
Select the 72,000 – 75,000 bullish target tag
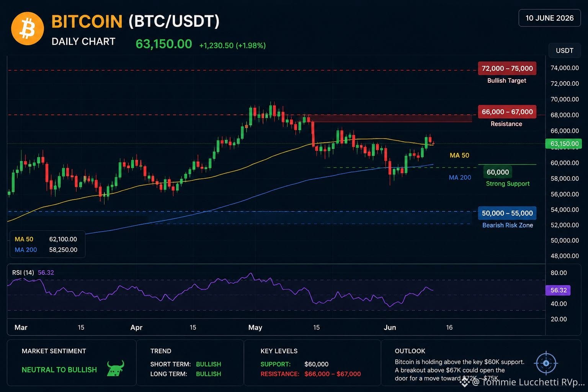point(507,69)
